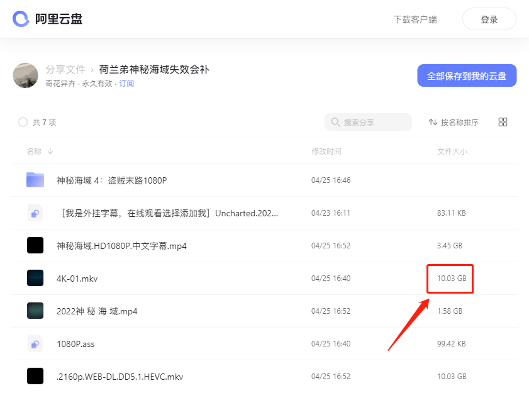529x420 pixels.
Task: Click the 修改时间 column header
Action: click(326, 151)
